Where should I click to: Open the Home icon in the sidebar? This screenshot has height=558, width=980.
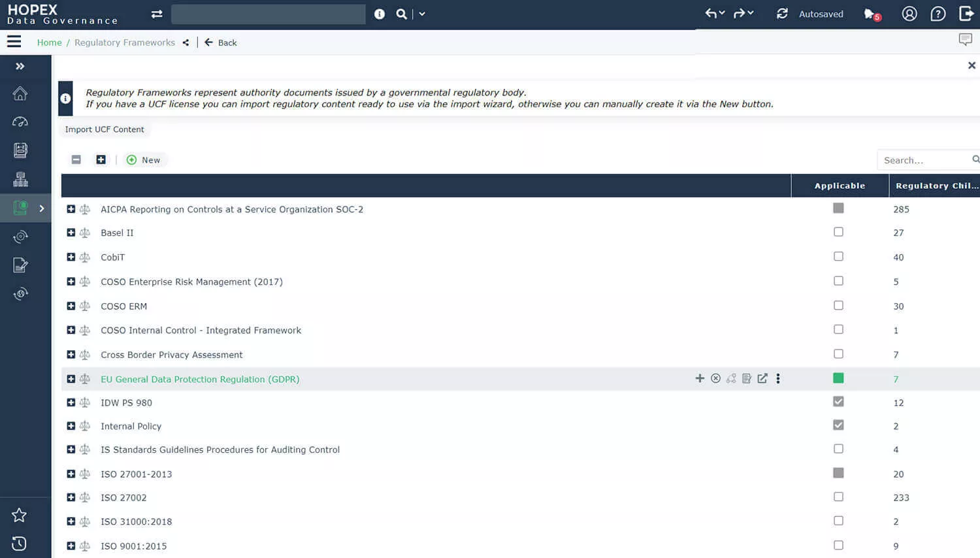20,93
